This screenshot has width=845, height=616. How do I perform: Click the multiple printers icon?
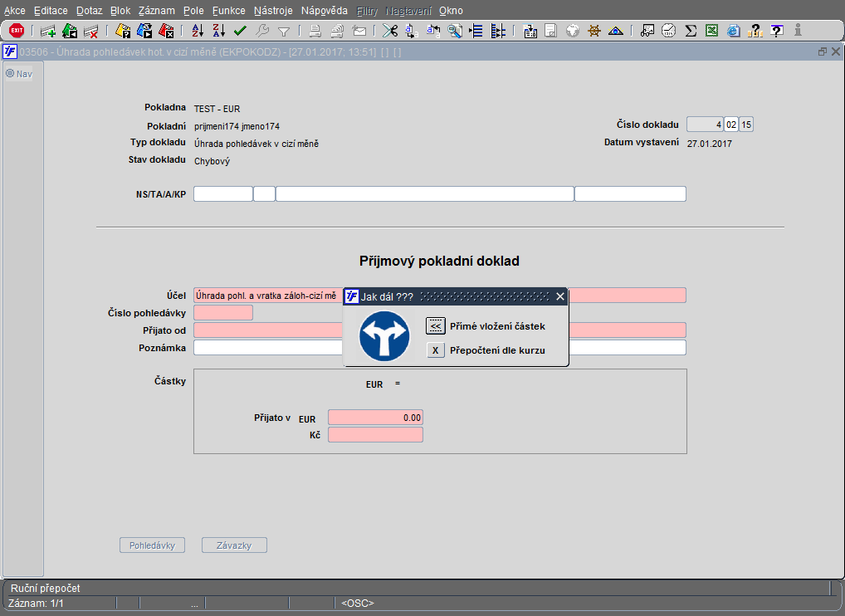click(x=337, y=32)
